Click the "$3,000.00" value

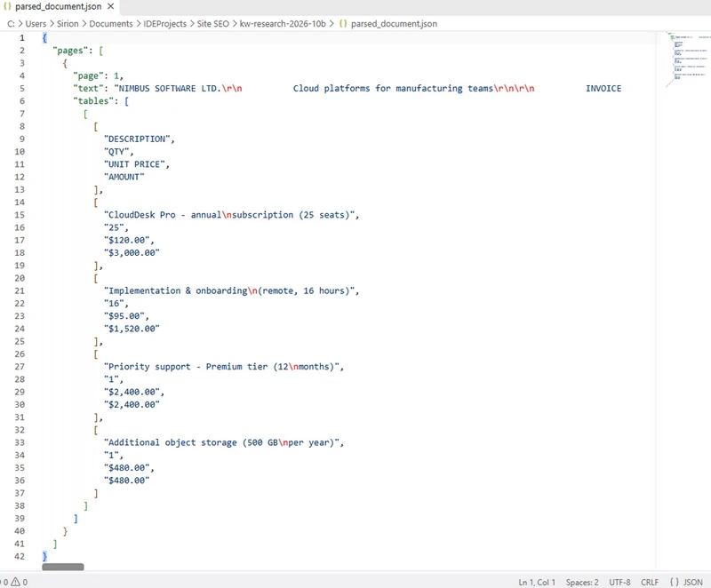(132, 253)
